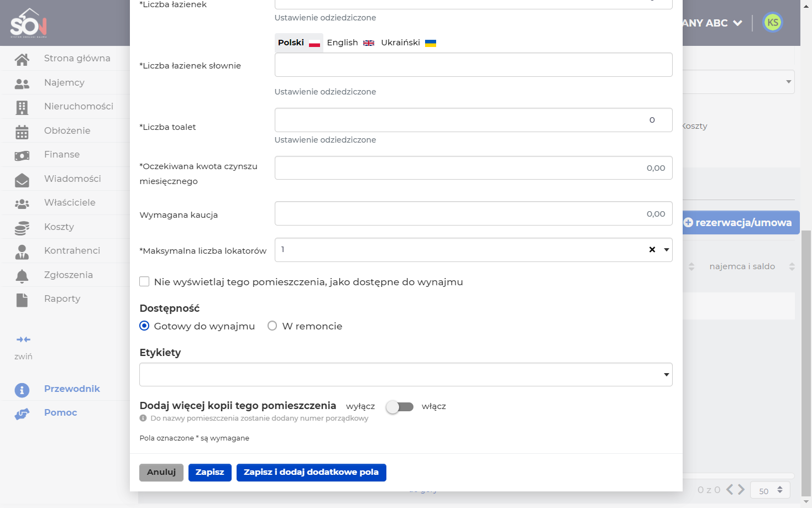The image size is (812, 508).
Task: Click the Przewodnik info icon
Action: click(x=22, y=390)
